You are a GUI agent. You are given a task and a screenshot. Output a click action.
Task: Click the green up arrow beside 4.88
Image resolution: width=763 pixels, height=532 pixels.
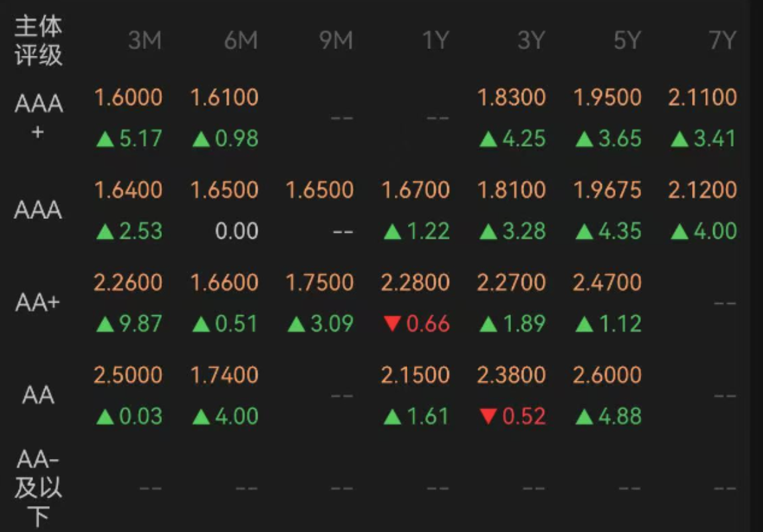(x=584, y=417)
